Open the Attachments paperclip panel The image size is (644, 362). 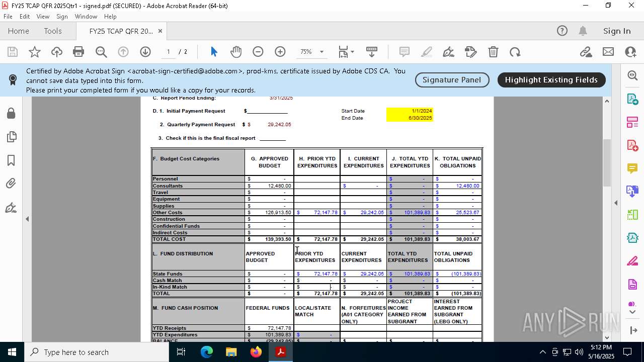click(11, 184)
